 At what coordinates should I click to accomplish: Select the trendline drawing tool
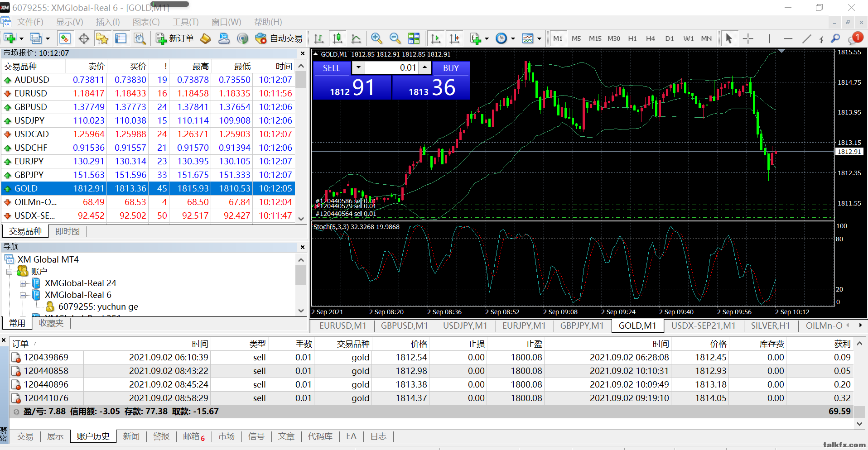(807, 38)
